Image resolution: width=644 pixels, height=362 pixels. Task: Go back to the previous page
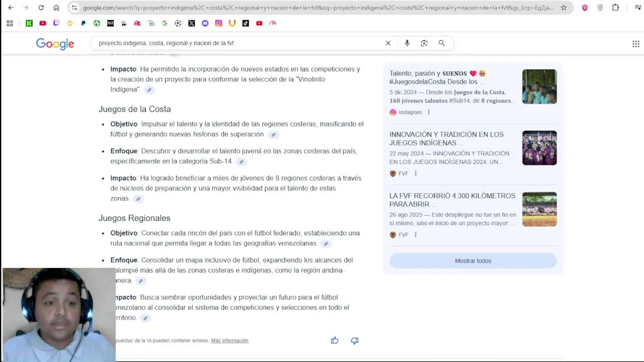click(11, 8)
